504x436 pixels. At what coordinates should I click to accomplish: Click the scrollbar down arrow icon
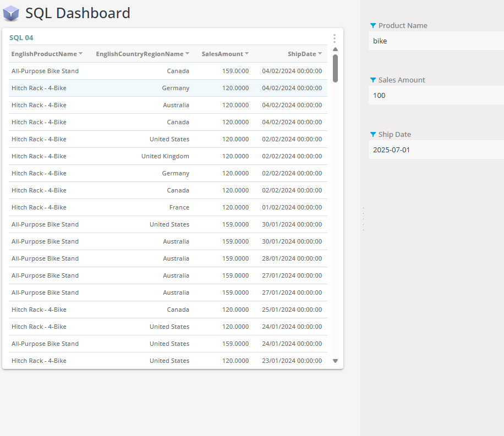tap(335, 361)
